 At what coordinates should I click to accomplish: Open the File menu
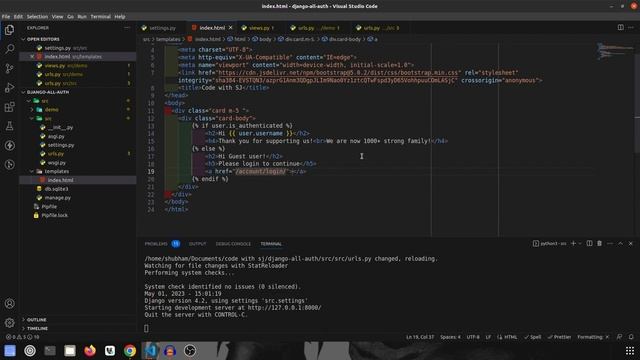click(6, 17)
